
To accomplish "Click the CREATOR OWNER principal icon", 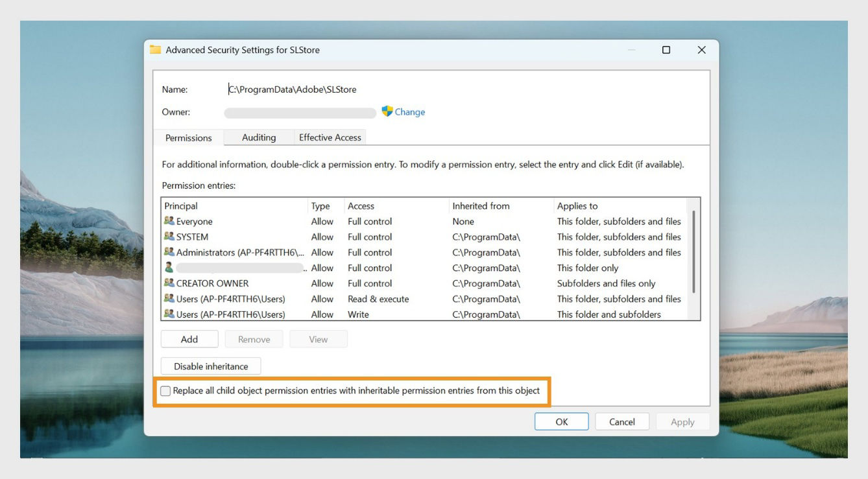I will 169,283.
